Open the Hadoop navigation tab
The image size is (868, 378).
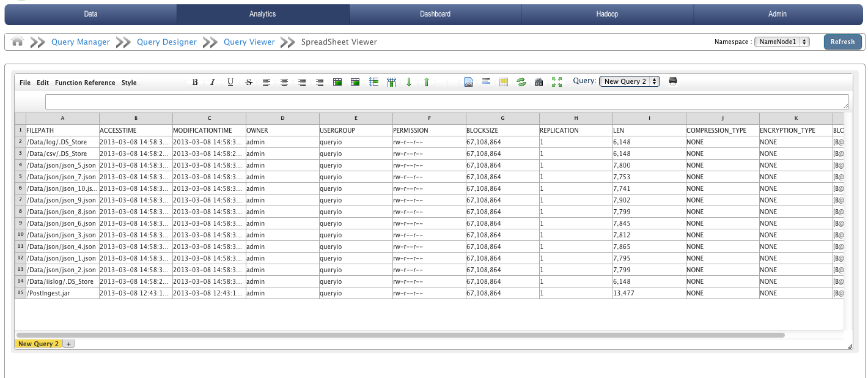pyautogui.click(x=607, y=13)
